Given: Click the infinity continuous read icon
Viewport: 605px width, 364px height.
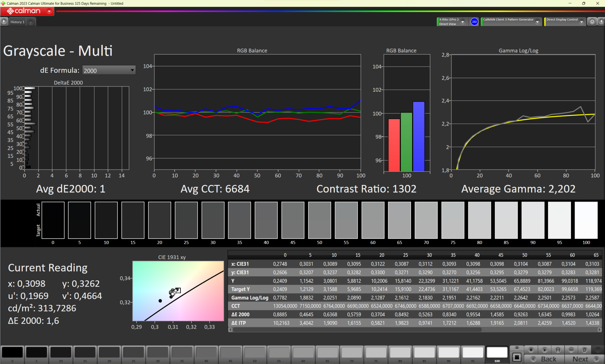Looking at the screenshot, I should point(571,350).
